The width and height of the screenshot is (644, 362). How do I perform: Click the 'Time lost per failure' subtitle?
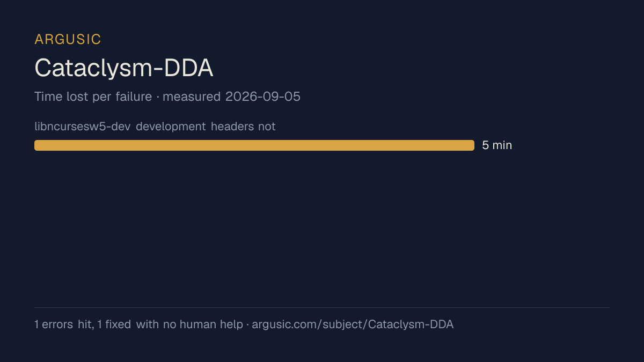[93, 97]
